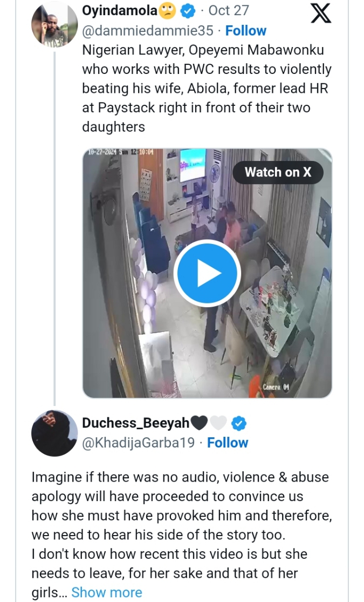Click the verified badge beside Oyindamola
The width and height of the screenshot is (364, 602).
pos(188,10)
